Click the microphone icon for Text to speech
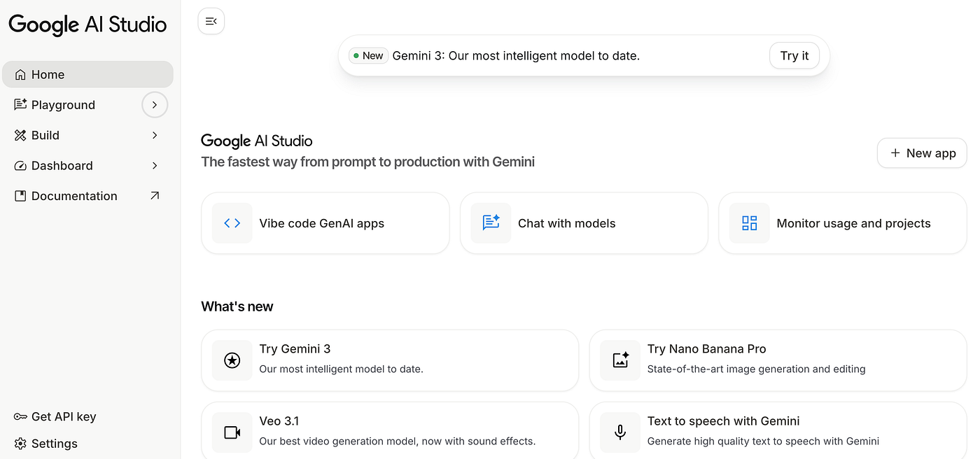The image size is (980, 459). coord(620,432)
